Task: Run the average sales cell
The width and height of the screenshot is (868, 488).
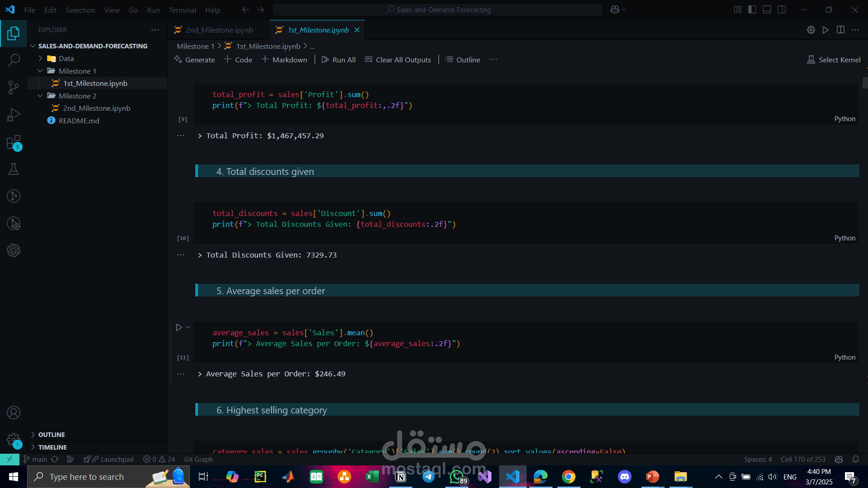Action: (x=179, y=327)
